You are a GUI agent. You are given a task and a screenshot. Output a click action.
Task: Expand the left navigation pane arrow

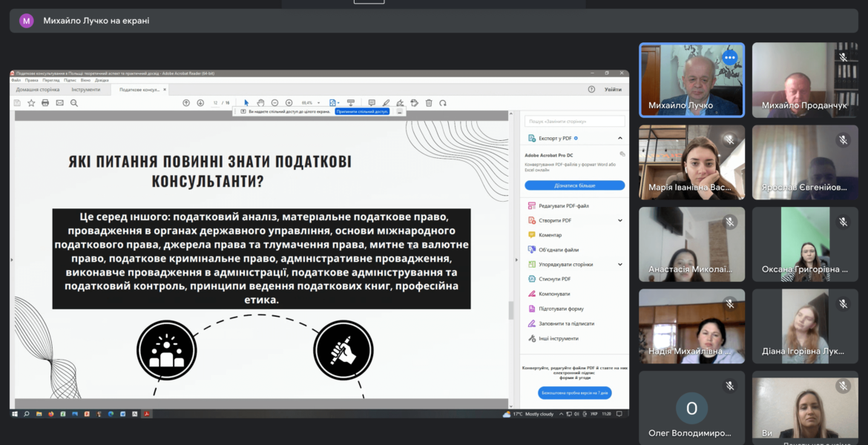tap(12, 260)
